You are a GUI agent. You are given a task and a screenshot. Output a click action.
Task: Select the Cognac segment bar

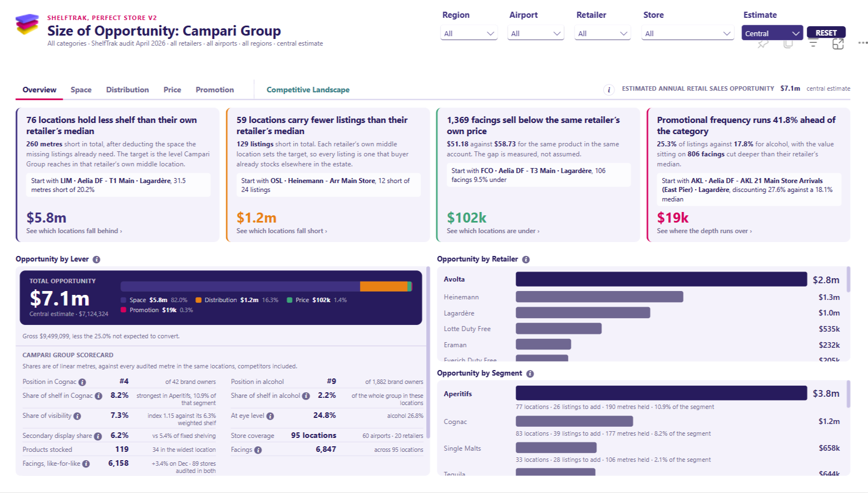point(574,421)
